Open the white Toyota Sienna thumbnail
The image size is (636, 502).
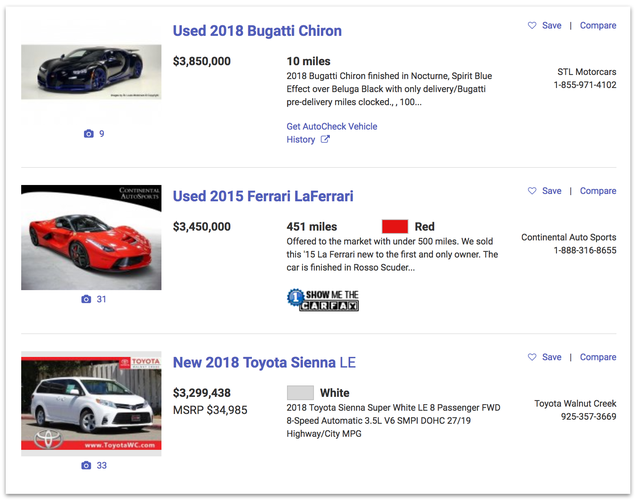pos(91,404)
